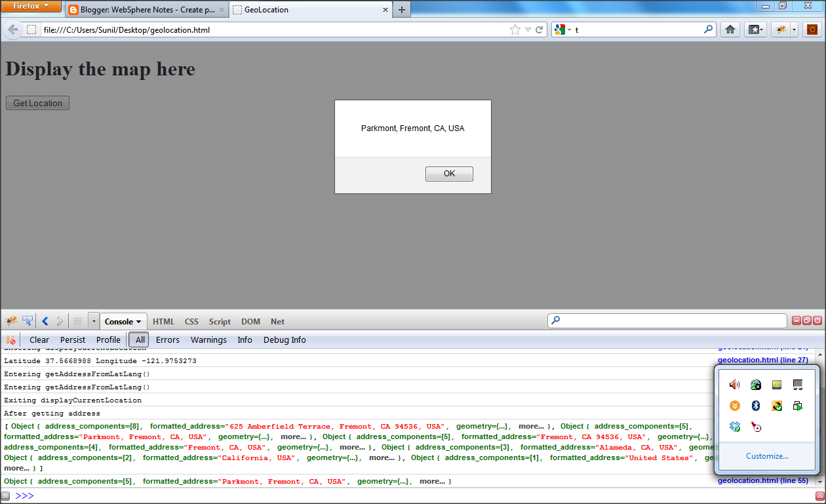Open Dropbox tray icon
This screenshot has width=826, height=504.
pos(734,427)
